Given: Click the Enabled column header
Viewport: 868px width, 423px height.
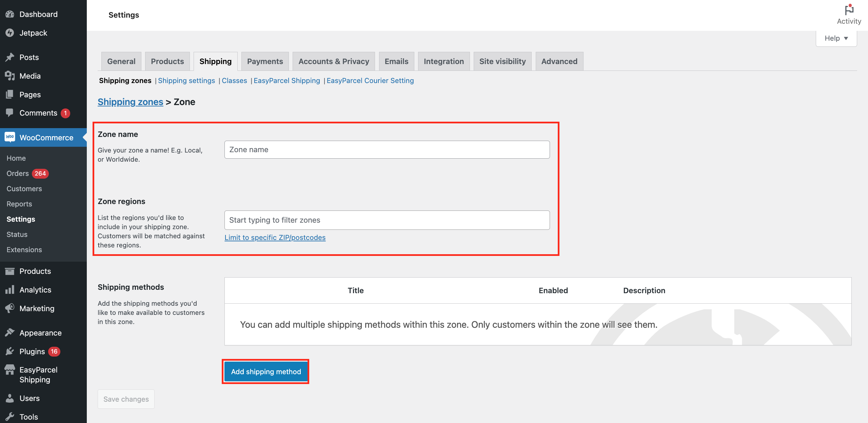Looking at the screenshot, I should pos(553,290).
